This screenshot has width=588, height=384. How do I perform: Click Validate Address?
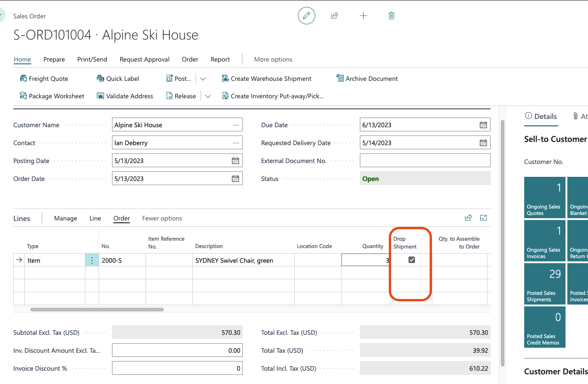click(x=125, y=96)
